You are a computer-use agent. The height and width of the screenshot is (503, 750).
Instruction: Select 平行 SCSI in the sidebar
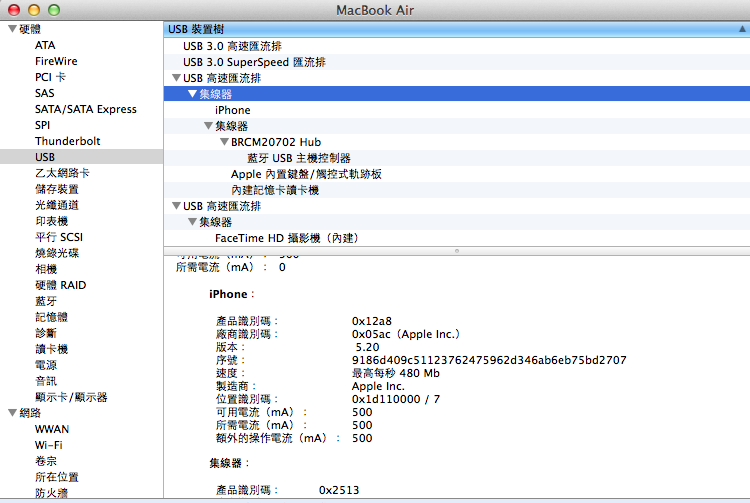click(x=59, y=237)
